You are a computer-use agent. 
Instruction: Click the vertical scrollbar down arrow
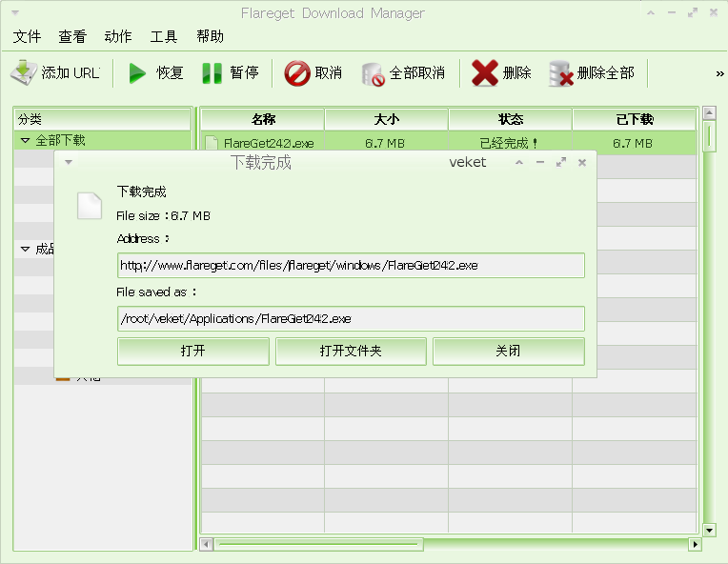point(709,530)
